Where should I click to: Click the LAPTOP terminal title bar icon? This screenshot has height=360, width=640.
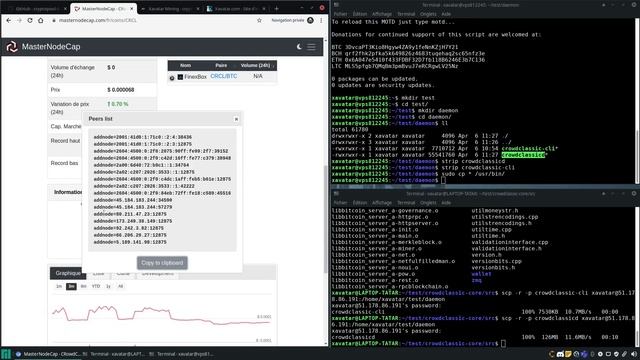click(336, 193)
